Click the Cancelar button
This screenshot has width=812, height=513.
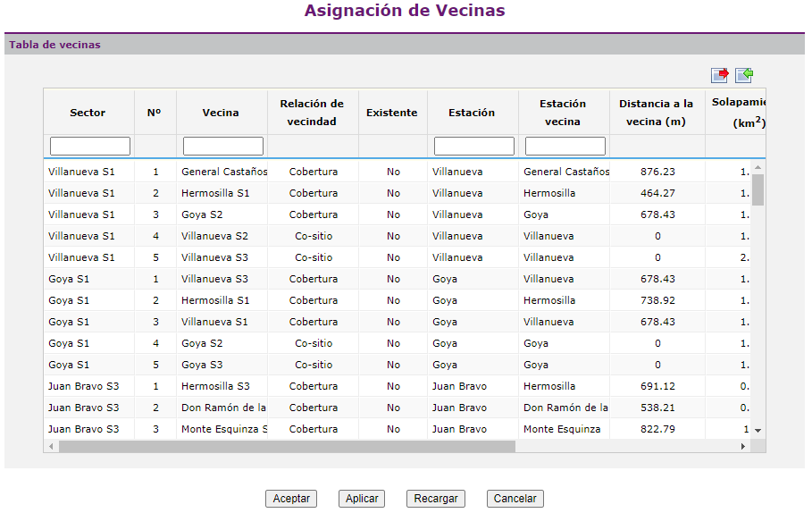[515, 499]
